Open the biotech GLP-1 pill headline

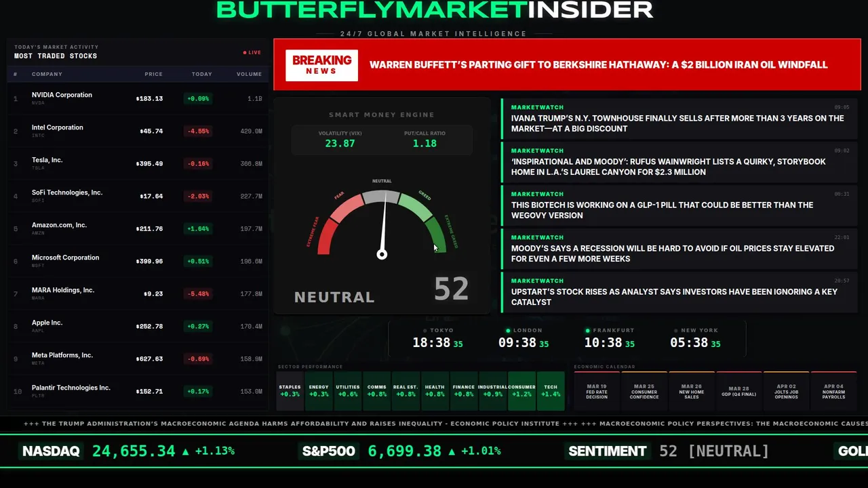tap(679, 205)
